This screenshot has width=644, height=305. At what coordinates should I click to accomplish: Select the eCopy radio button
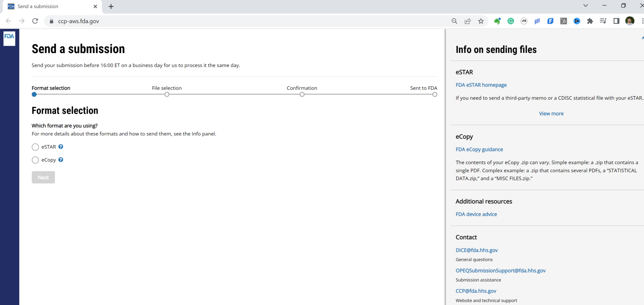[35, 160]
